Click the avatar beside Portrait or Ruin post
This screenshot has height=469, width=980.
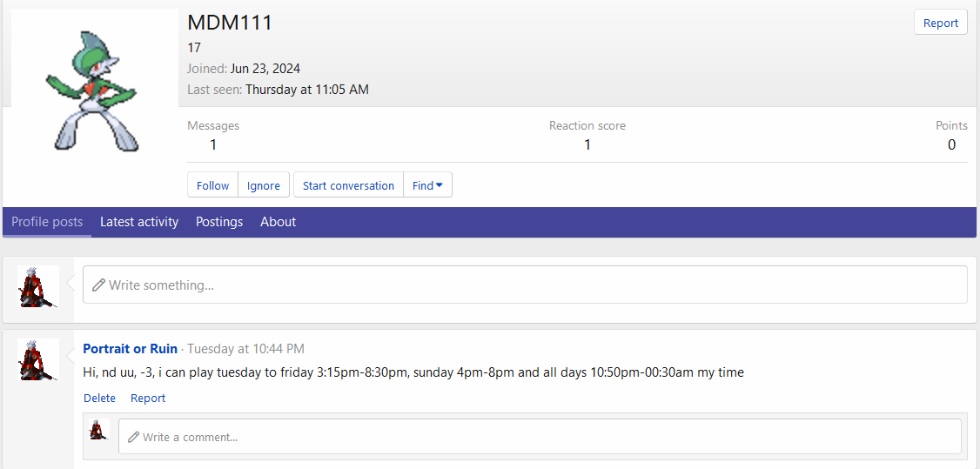click(x=38, y=359)
